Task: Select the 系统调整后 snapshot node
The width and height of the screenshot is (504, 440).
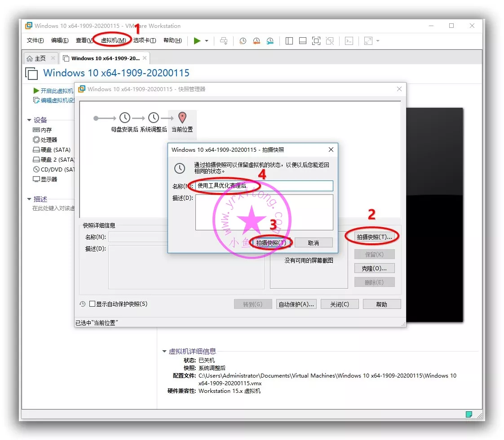Action: point(154,118)
